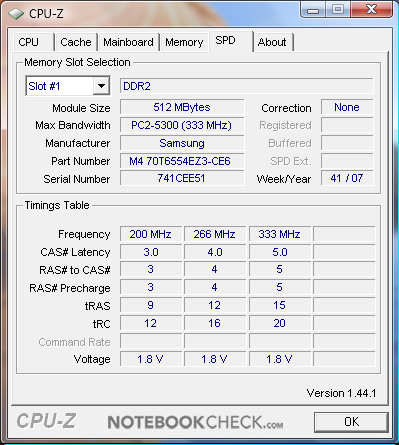The height and width of the screenshot is (445, 399).
Task: Click the CPU-Z app icon in title bar
Action: click(x=16, y=14)
